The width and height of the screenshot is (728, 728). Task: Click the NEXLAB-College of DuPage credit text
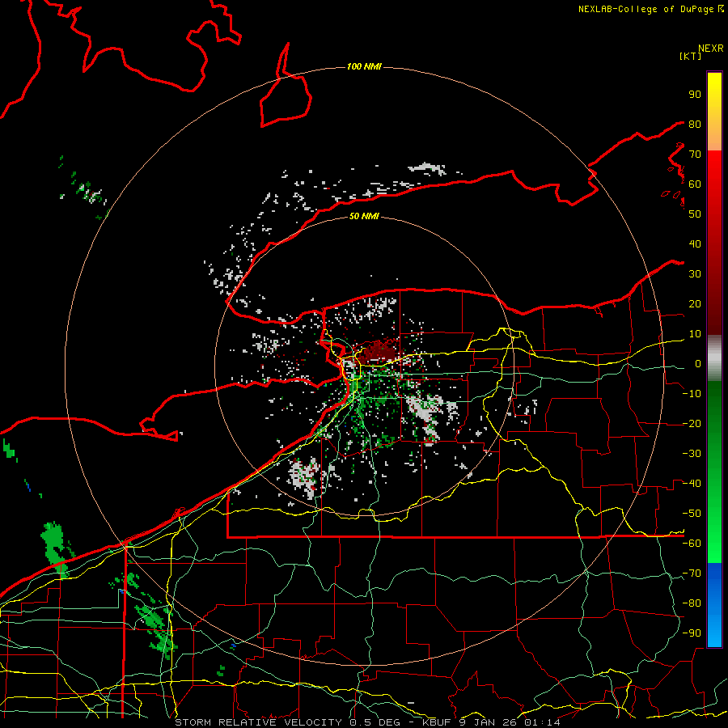coord(650,9)
